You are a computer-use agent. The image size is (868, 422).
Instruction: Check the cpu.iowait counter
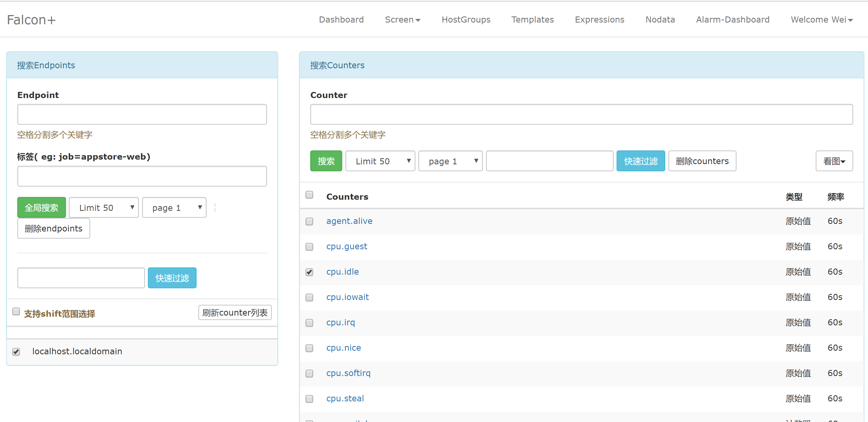pos(309,297)
